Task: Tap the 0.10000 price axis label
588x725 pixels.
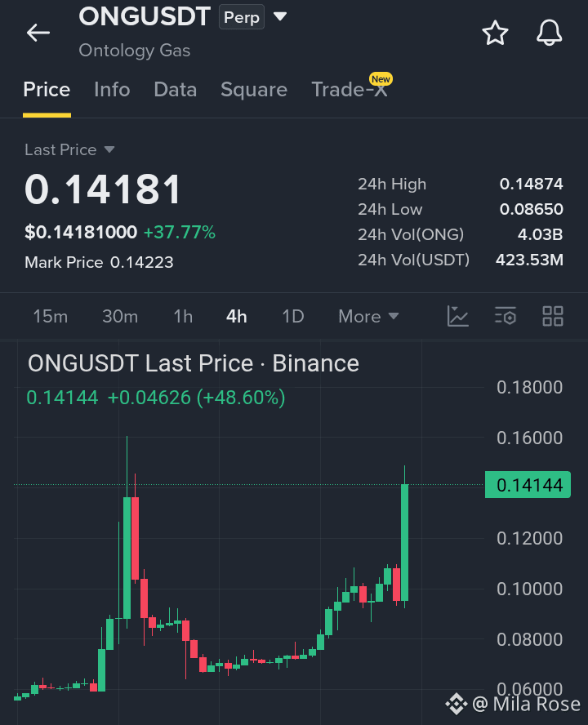Action: point(529,589)
